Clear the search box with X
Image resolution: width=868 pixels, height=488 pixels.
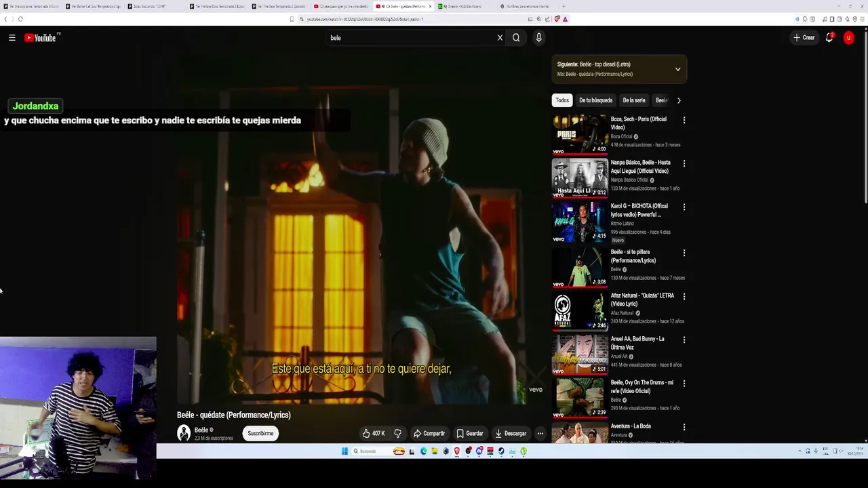500,38
